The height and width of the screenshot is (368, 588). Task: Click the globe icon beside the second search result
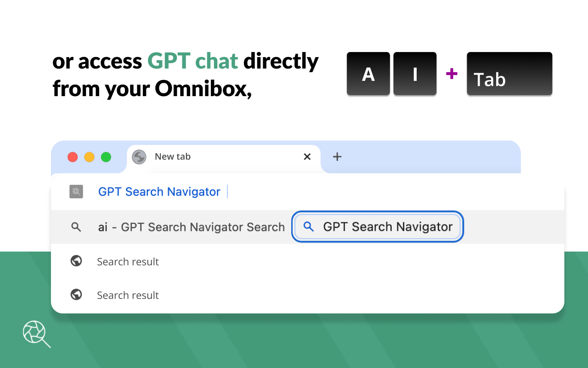76,294
